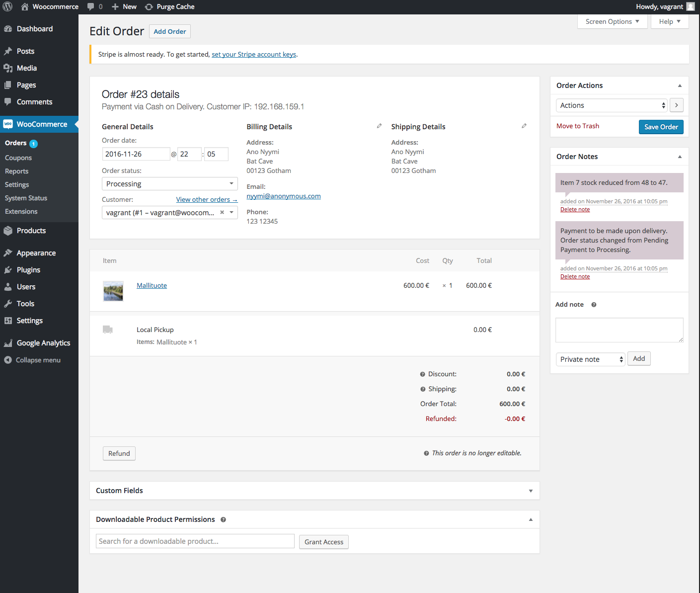
Task: Click the Settings sliders icon in sidebar
Action: click(x=8, y=321)
